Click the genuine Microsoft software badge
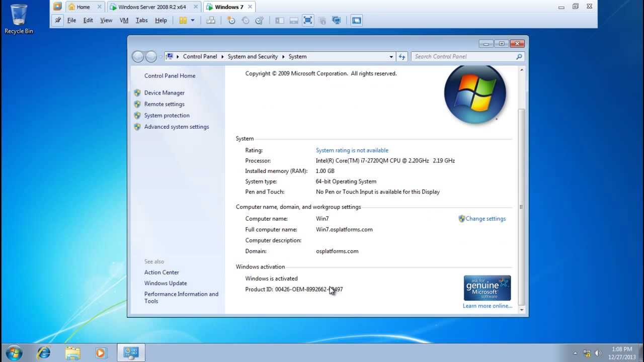 click(487, 288)
